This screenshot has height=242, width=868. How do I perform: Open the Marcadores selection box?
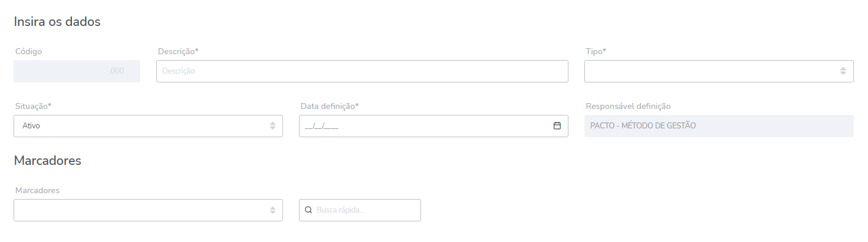pos(142,210)
